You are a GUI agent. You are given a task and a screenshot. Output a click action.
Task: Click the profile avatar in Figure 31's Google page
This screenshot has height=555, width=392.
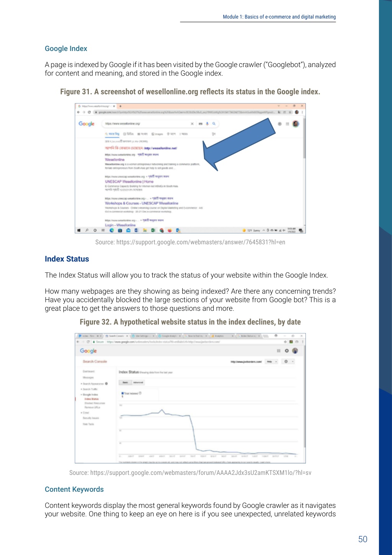click(296, 124)
